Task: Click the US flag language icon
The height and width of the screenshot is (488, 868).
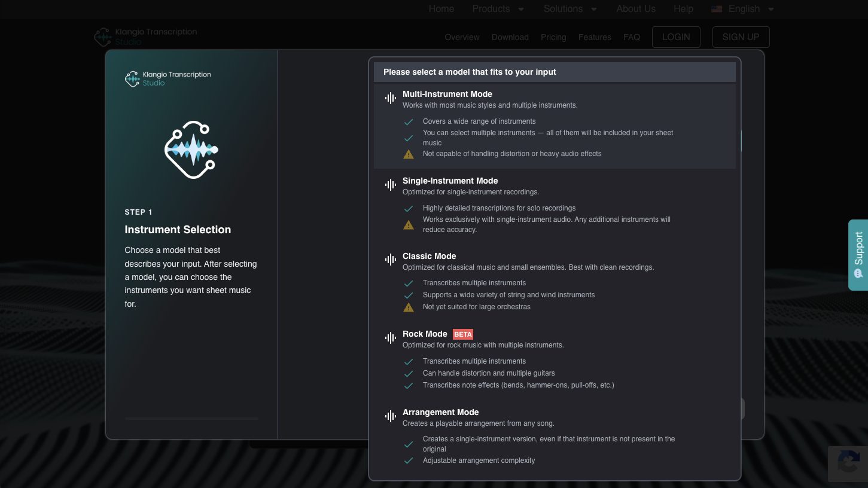Action: point(717,9)
